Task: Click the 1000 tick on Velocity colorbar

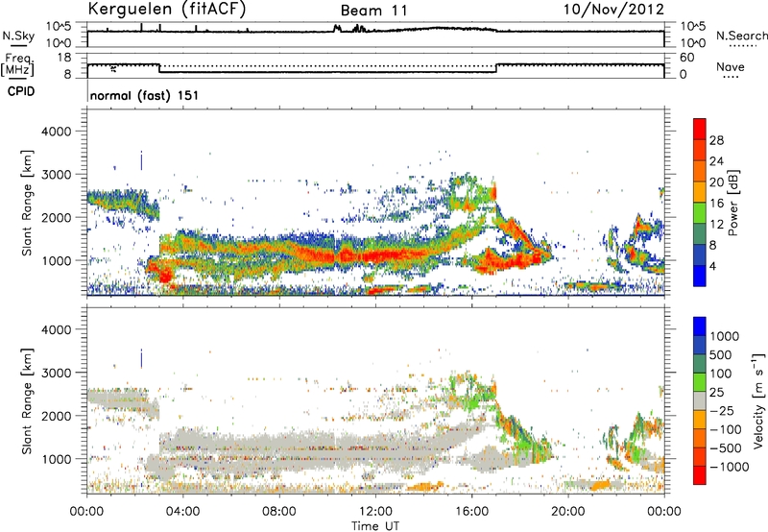Action: click(x=725, y=336)
